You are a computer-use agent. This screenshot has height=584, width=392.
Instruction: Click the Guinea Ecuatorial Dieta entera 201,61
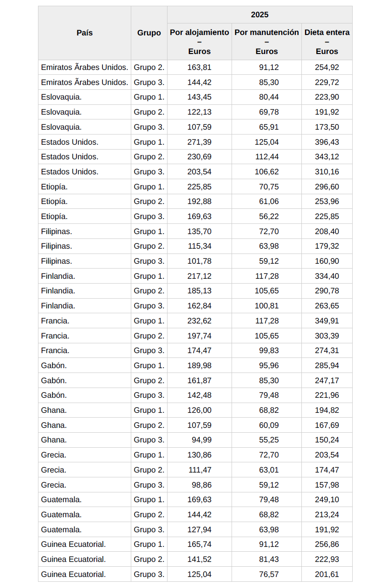tap(327, 574)
